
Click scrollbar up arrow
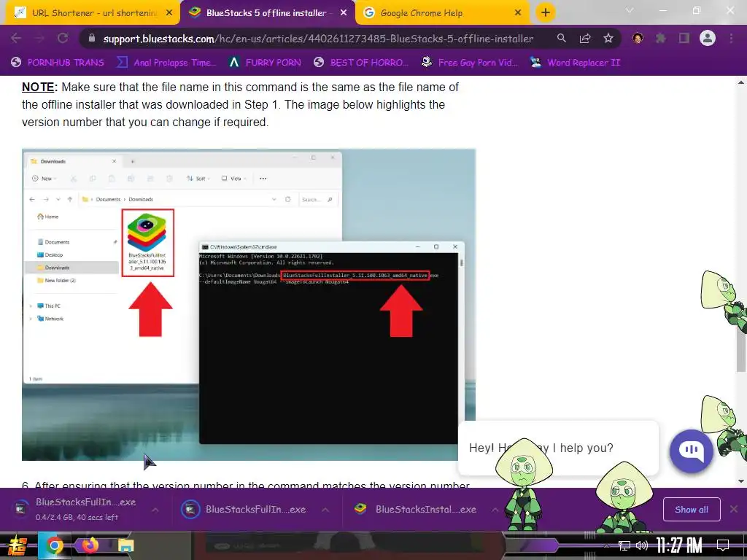741,82
